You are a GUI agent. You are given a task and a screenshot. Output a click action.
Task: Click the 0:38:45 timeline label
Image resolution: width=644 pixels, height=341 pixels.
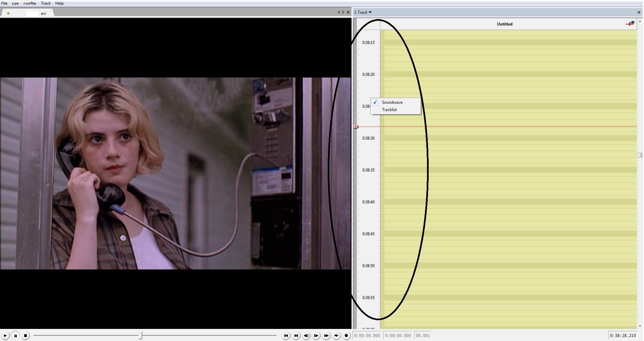tap(368, 234)
